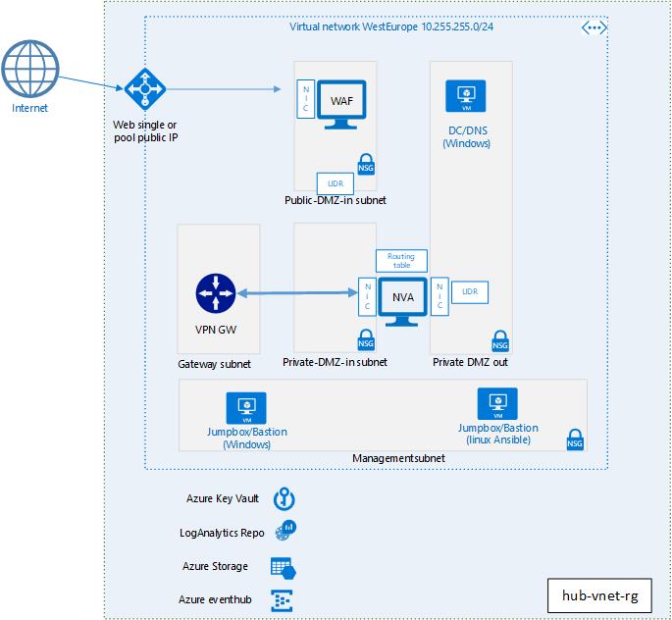Click the WAF monitor icon
The height and width of the screenshot is (620, 672).
341,105
